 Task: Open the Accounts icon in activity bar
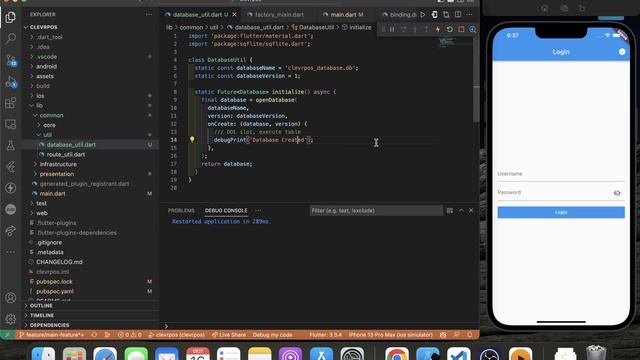click(x=11, y=298)
